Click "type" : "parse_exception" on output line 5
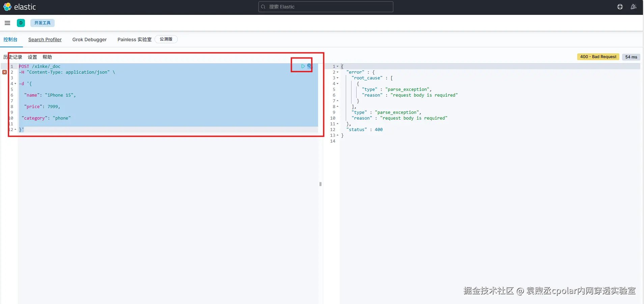This screenshot has height=304, width=644. click(x=397, y=90)
